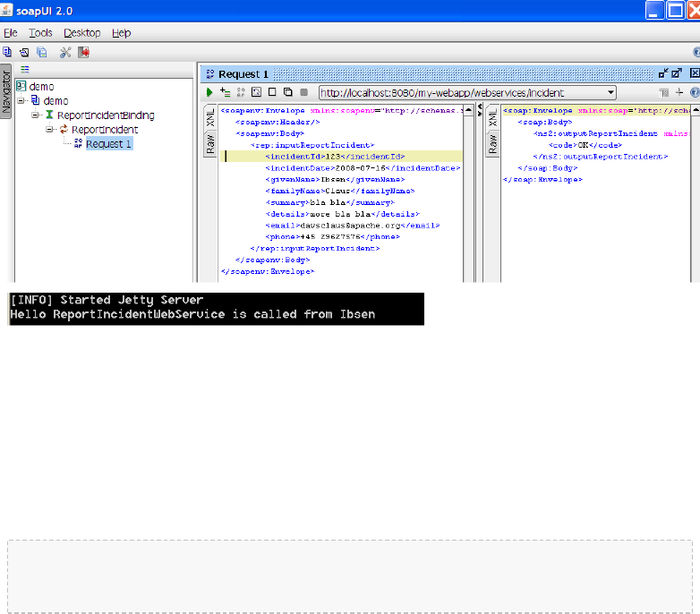Click the Exit icon in main toolbar
The height and width of the screenshot is (614, 700).
[x=83, y=53]
